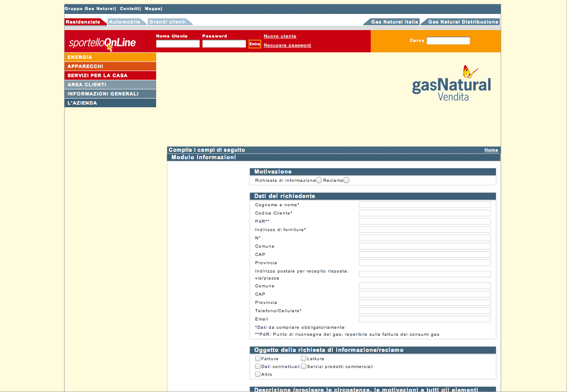The width and height of the screenshot is (567, 392).
Task: Check the Servizi prodotti commerciali option
Action: [304, 366]
